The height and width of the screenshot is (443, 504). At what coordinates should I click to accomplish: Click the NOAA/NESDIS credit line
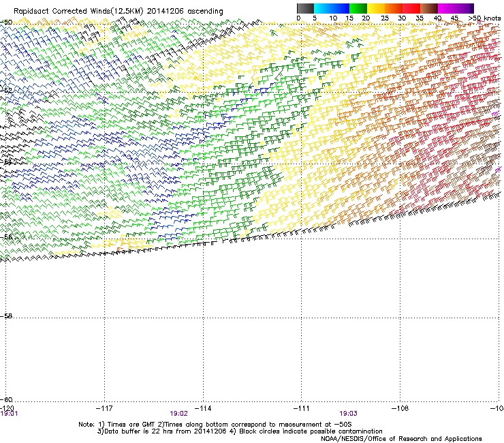click(x=401, y=439)
